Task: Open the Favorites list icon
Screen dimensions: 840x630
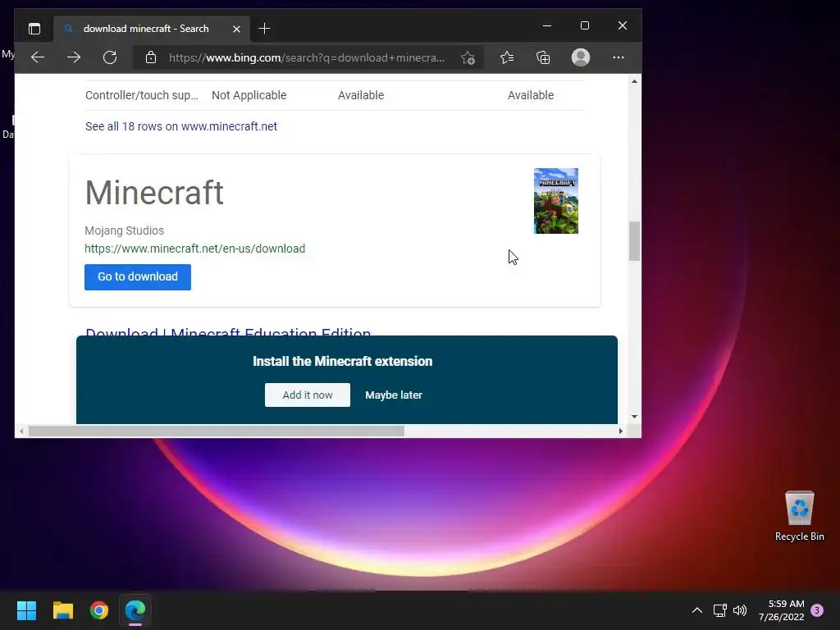Action: tap(507, 57)
